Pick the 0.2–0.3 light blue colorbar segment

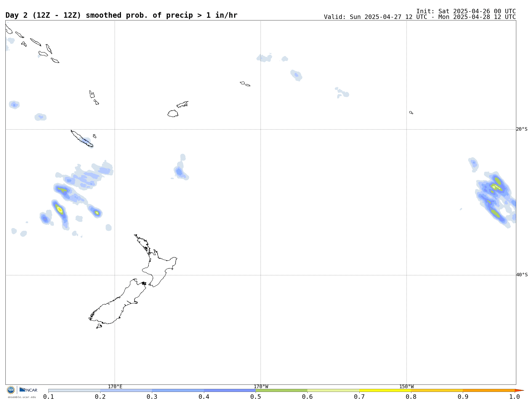coord(126,390)
